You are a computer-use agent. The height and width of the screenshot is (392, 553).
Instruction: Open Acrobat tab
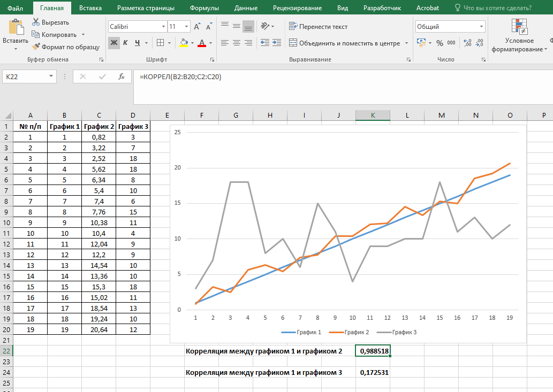(427, 7)
